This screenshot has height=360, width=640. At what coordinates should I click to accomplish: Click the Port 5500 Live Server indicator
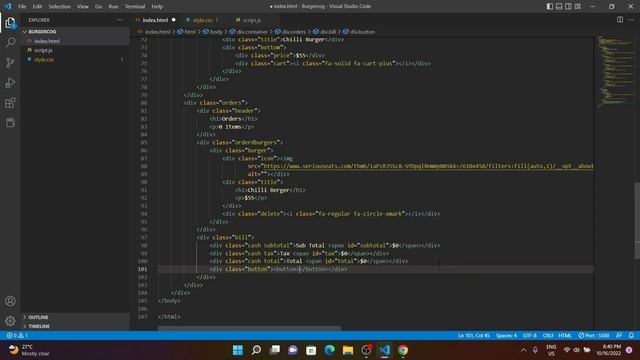(x=593, y=336)
